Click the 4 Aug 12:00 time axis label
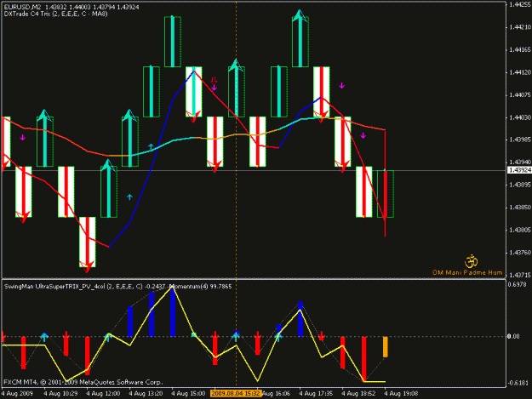 pos(103,394)
